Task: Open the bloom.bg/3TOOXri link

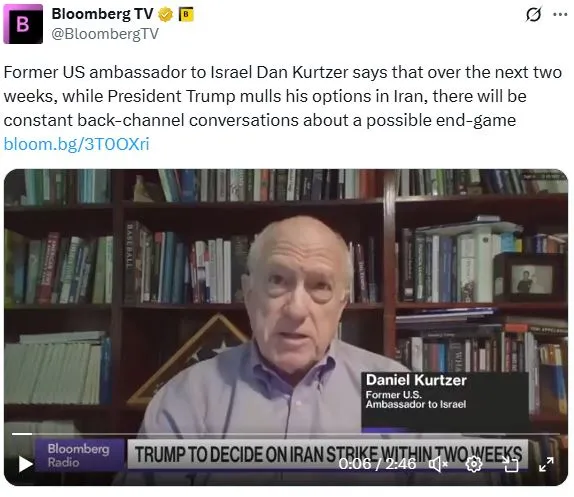Action: pyautogui.click(x=77, y=144)
